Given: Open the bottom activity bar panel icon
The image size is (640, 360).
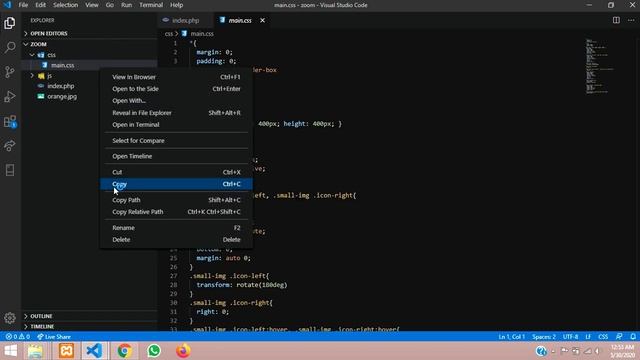Looking at the screenshot, I should pyautogui.click(x=10, y=170).
